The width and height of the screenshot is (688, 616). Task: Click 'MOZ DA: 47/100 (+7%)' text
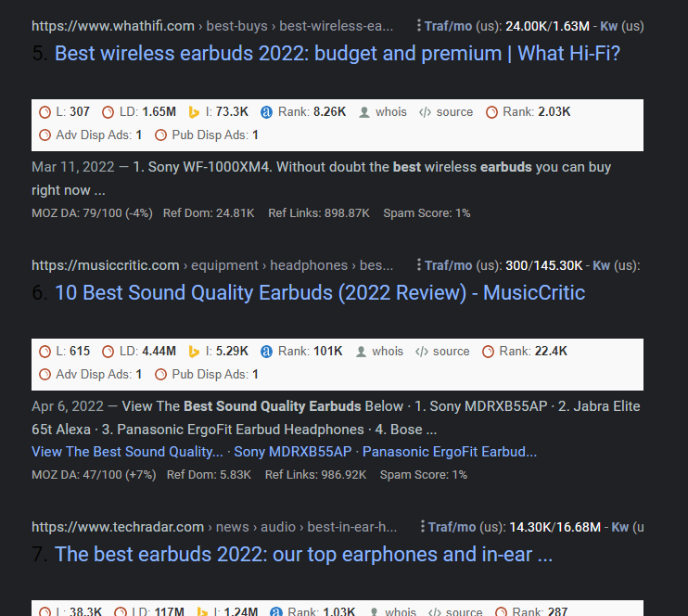94,475
